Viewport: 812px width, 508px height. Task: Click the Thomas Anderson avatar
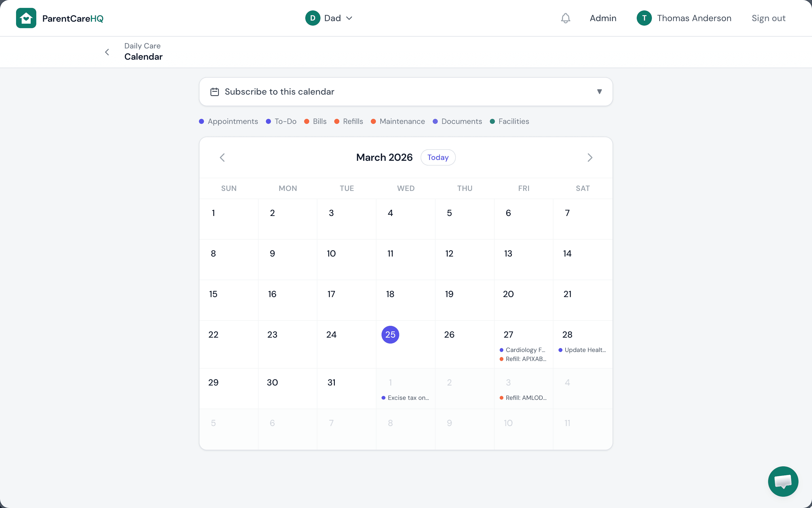tap(644, 18)
